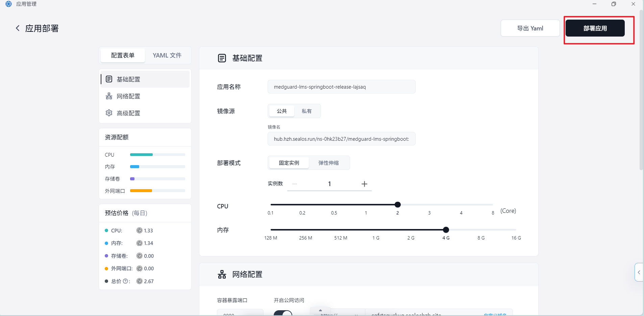Expand the side panel chevron at right edge

639,272
